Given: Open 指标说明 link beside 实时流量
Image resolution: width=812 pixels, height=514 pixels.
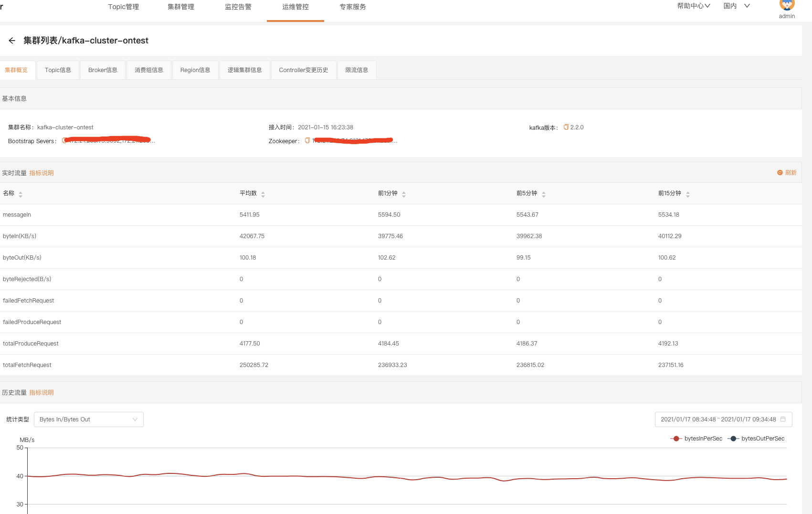Looking at the screenshot, I should pos(42,173).
